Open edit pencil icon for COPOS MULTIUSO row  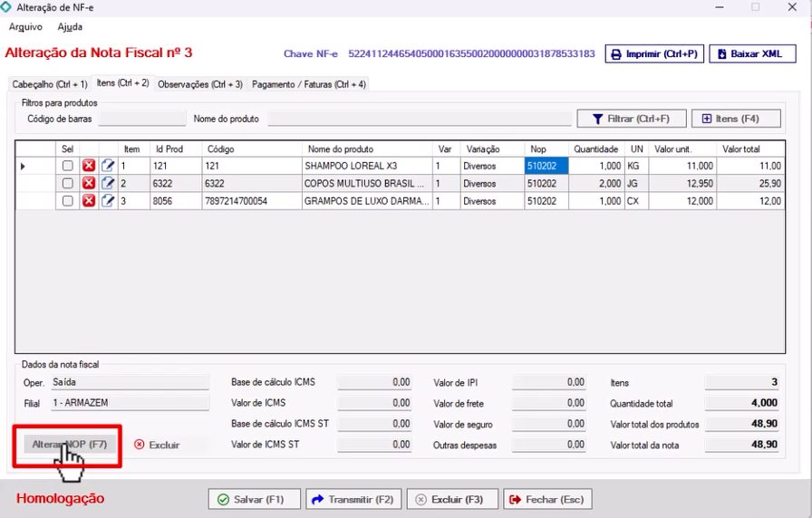click(108, 183)
